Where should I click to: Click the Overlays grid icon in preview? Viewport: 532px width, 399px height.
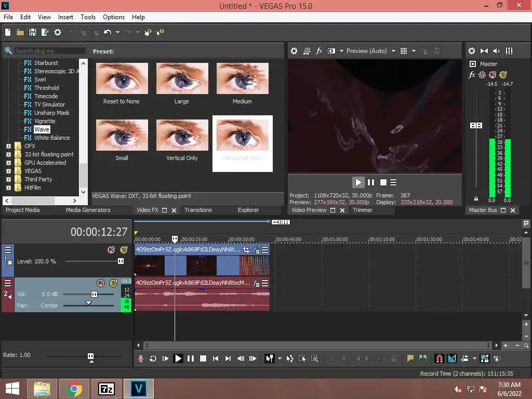coord(403,51)
